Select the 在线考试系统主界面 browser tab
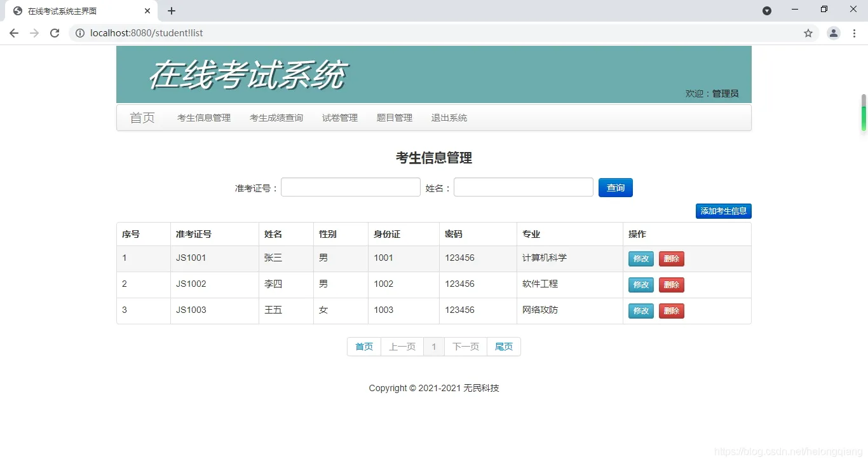 (x=81, y=11)
